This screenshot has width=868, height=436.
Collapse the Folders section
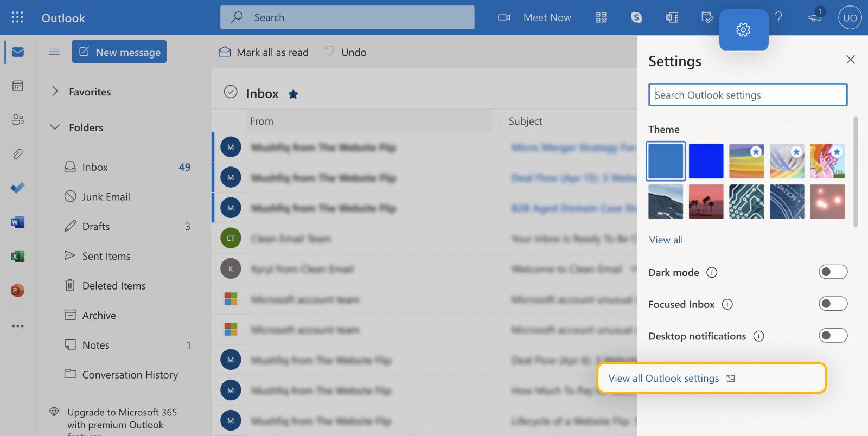click(55, 127)
